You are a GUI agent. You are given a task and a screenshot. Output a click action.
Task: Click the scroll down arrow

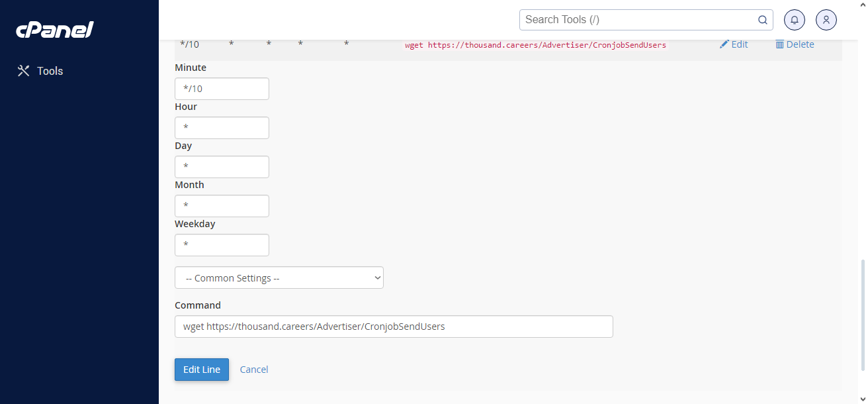pyautogui.click(x=863, y=399)
